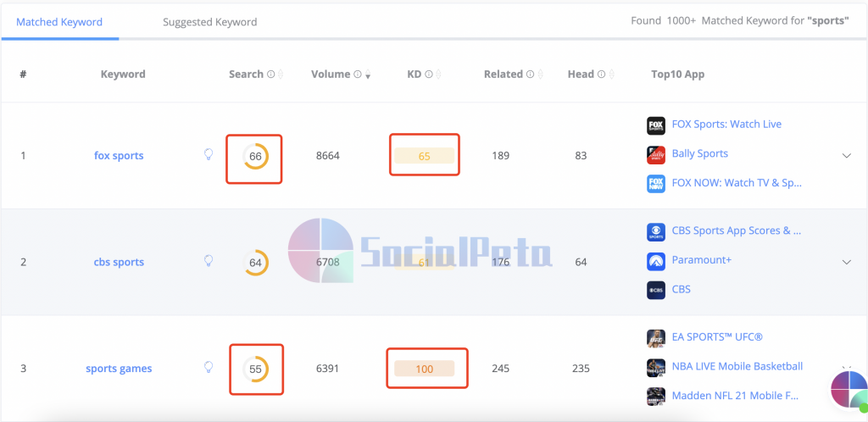Screen dimensions: 868x422
Task: Click the FOX Sports app icon
Action: coord(656,125)
